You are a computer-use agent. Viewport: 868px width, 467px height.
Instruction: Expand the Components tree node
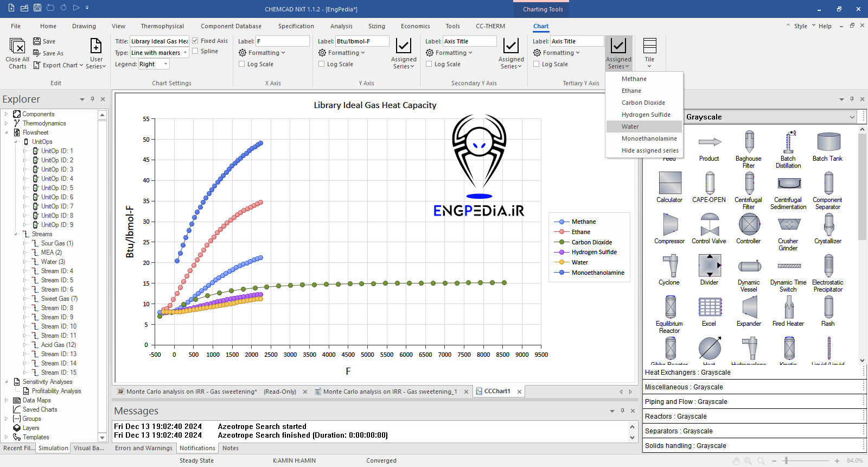tap(7, 114)
